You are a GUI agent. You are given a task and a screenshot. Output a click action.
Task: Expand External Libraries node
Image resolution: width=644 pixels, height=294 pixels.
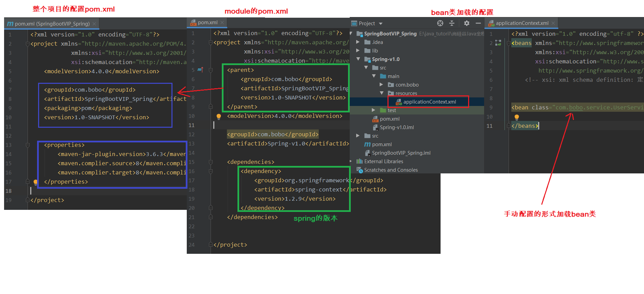351,161
